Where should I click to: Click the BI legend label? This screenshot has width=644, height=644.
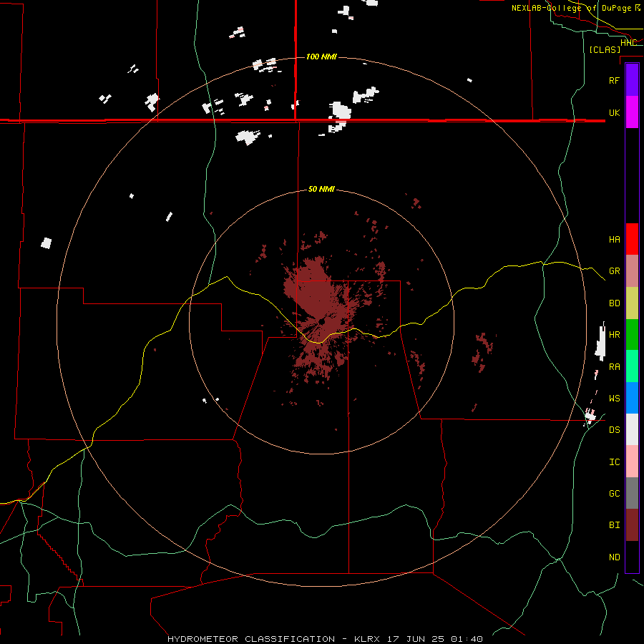point(614,525)
